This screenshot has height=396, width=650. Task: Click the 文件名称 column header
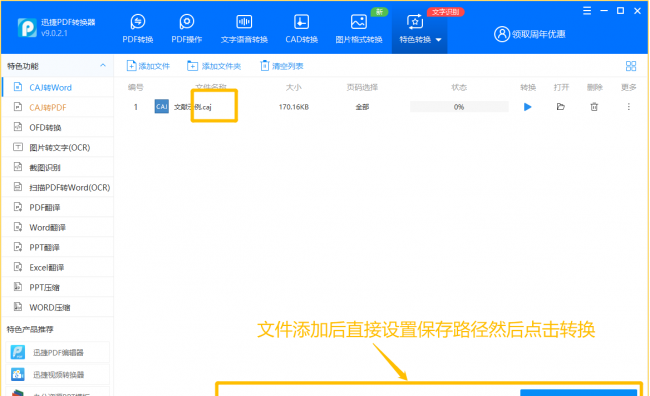pyautogui.click(x=211, y=87)
